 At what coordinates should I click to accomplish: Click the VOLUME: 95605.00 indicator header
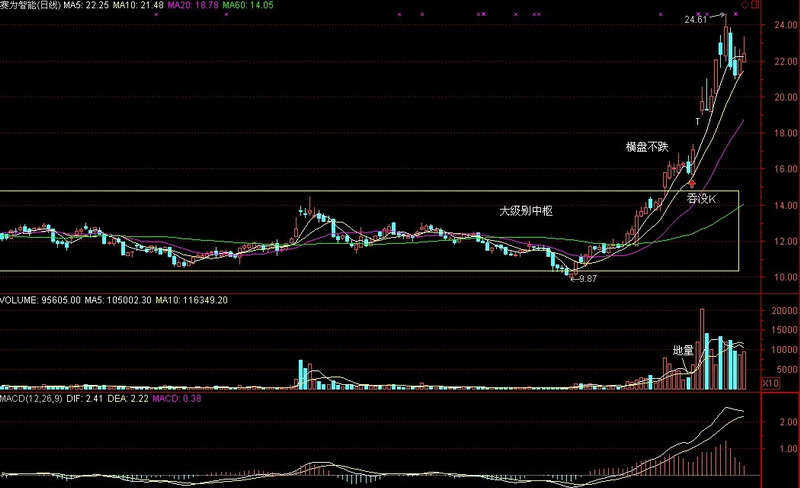[40, 300]
